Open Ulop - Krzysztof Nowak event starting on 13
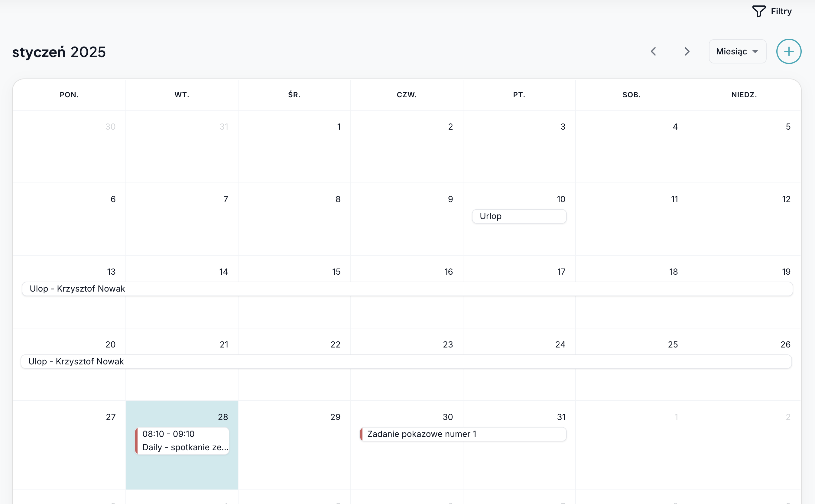 click(x=407, y=289)
